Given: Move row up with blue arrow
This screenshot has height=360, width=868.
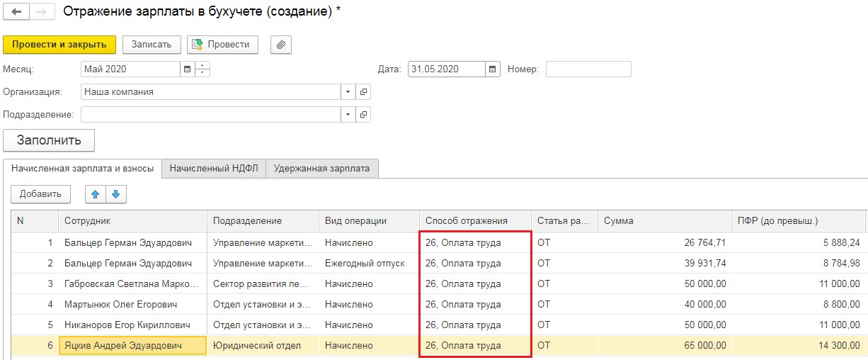Looking at the screenshot, I should point(95,193).
